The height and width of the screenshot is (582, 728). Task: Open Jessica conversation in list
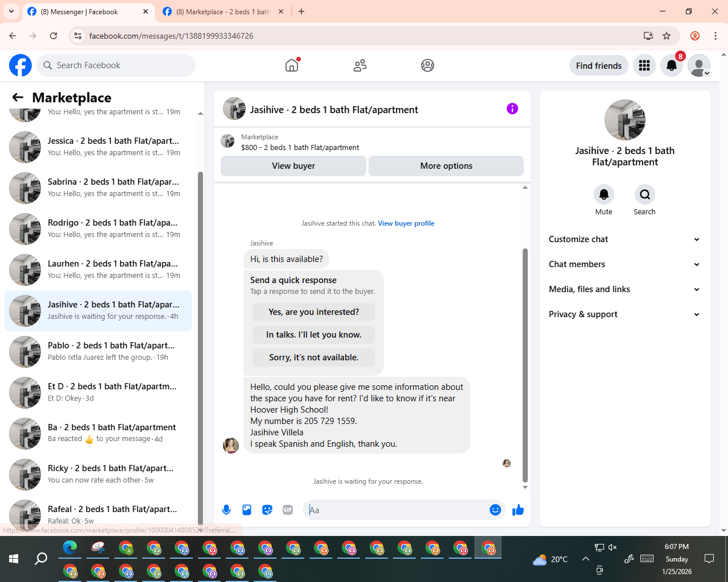[x=98, y=147]
